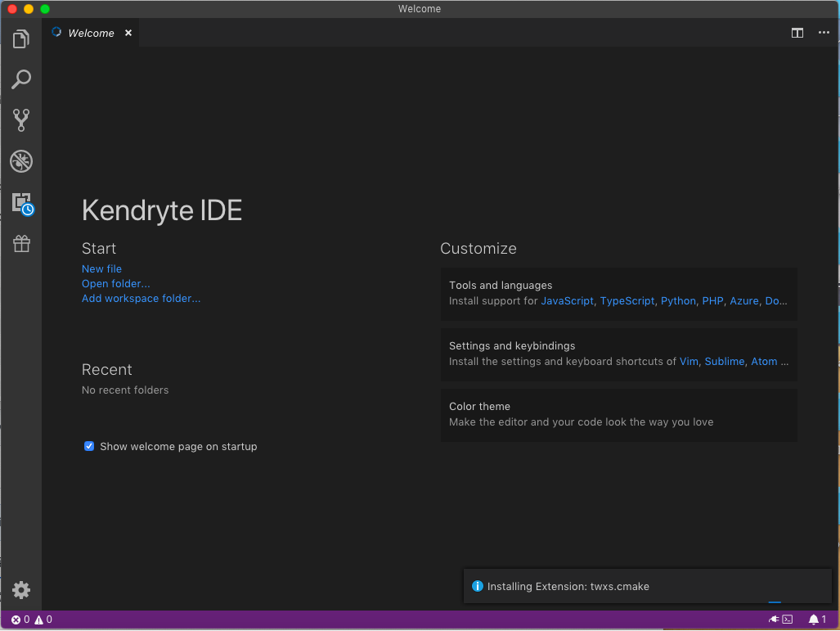Click the Open folder... link
Screen dimensions: 840x631
tap(115, 283)
